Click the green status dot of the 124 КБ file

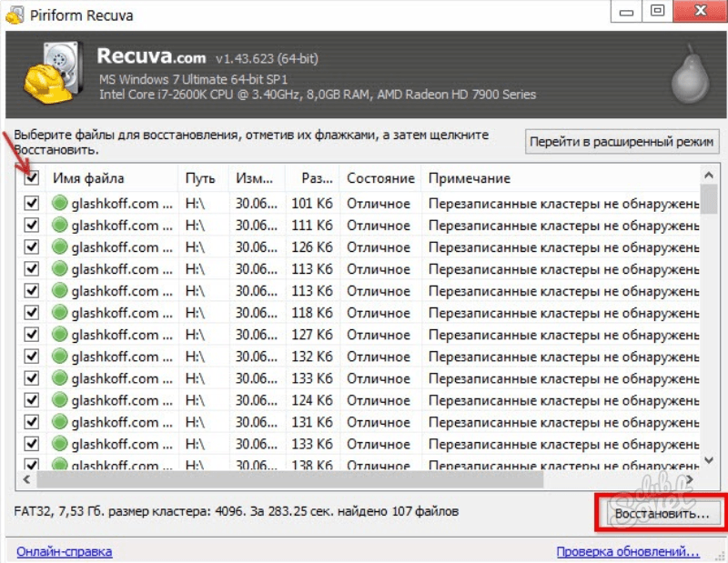pyautogui.click(x=60, y=400)
